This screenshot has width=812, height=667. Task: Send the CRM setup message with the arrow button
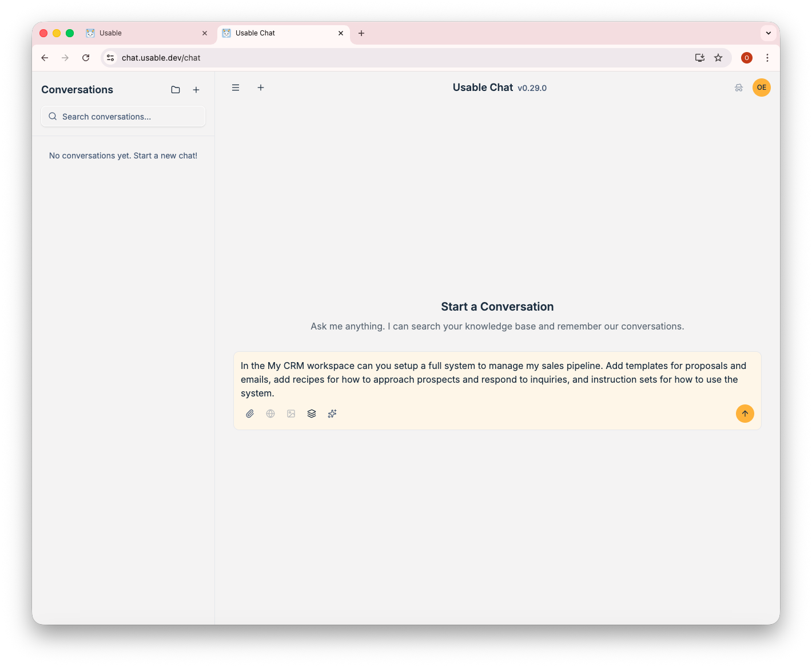745,414
